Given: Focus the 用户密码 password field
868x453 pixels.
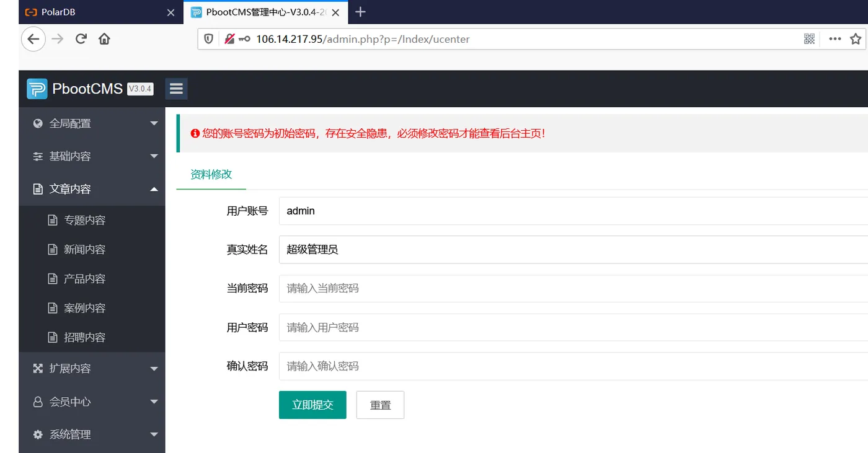Looking at the screenshot, I should point(573,327).
